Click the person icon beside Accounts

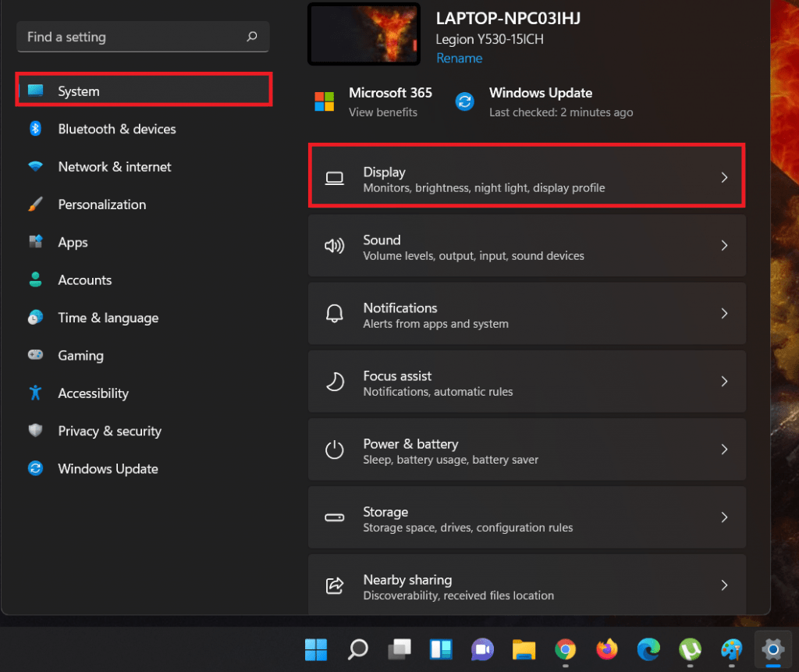pos(35,279)
